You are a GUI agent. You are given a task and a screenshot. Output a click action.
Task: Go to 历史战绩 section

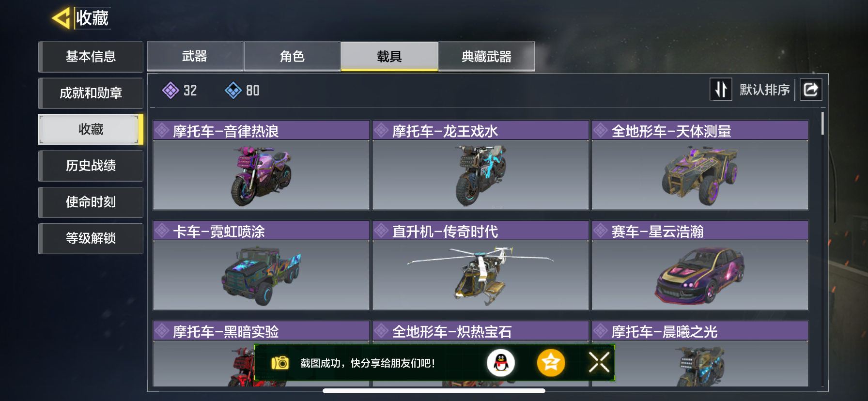click(x=91, y=166)
